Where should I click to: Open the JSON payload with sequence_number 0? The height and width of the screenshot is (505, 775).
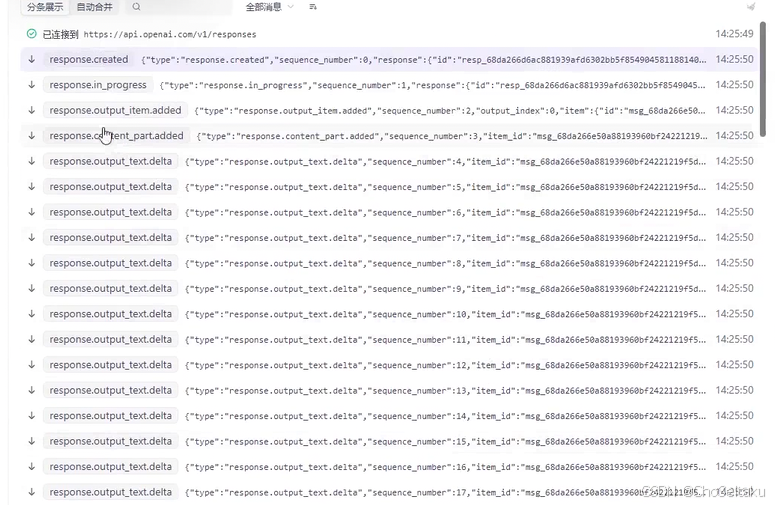point(424,60)
